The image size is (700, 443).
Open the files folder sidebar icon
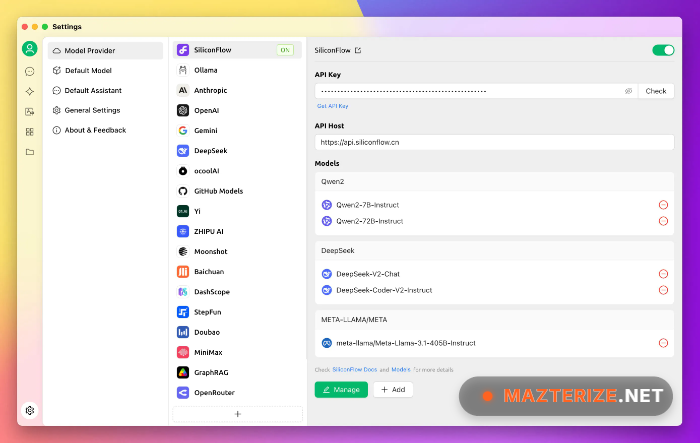[29, 152]
